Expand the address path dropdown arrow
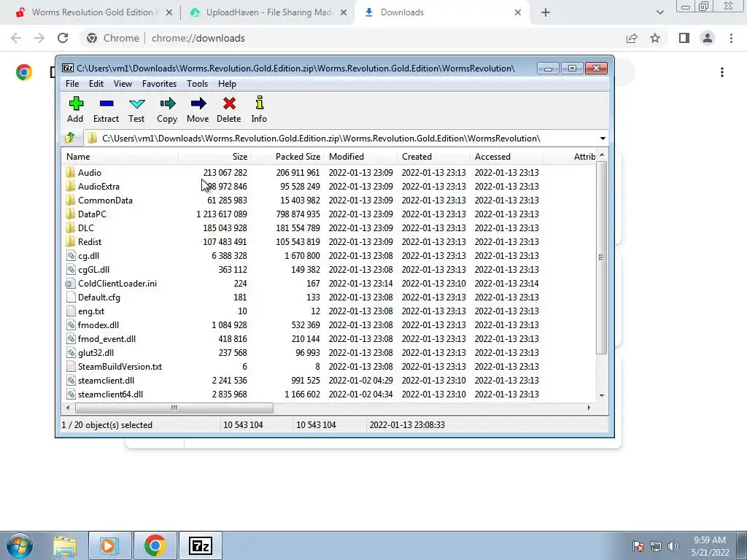Screen dimensions: 747x560 pyautogui.click(x=603, y=138)
